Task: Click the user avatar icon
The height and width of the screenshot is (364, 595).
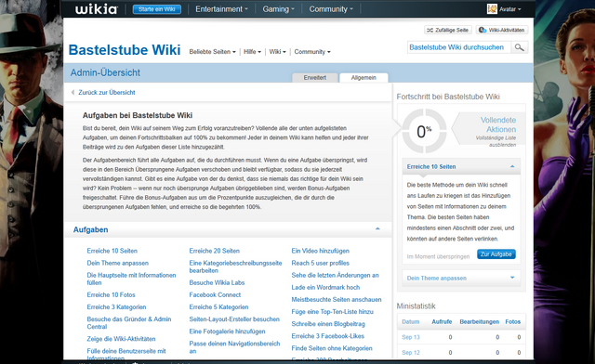Action: tap(492, 9)
